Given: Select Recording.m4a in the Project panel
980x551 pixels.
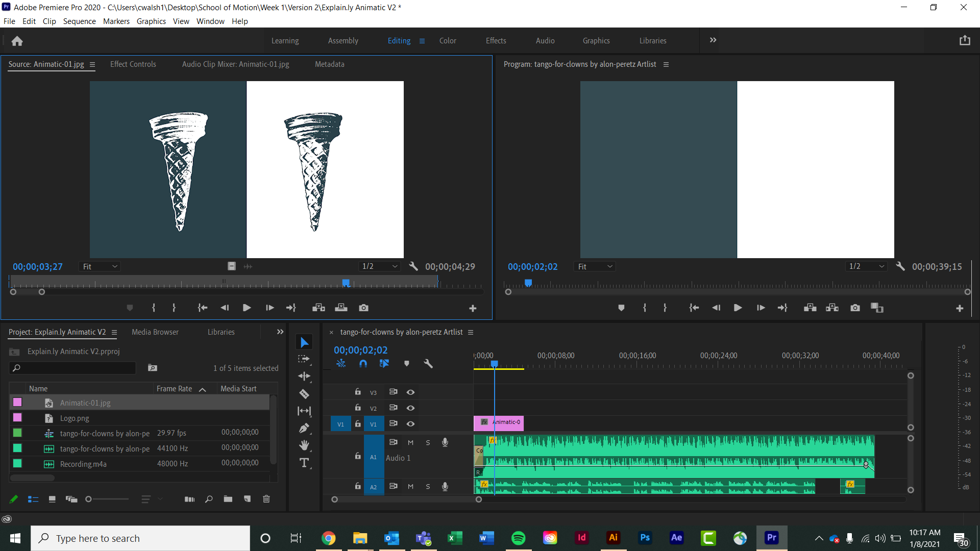Looking at the screenshot, I should 83,464.
